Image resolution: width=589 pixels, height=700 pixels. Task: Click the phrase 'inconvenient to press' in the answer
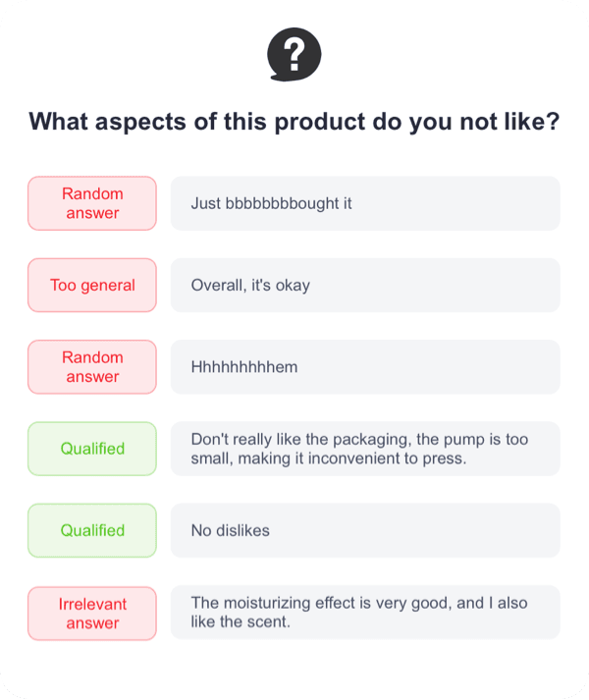coord(385,458)
